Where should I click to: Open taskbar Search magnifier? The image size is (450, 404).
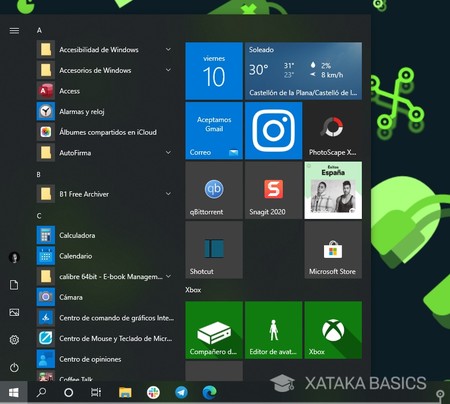[41, 392]
